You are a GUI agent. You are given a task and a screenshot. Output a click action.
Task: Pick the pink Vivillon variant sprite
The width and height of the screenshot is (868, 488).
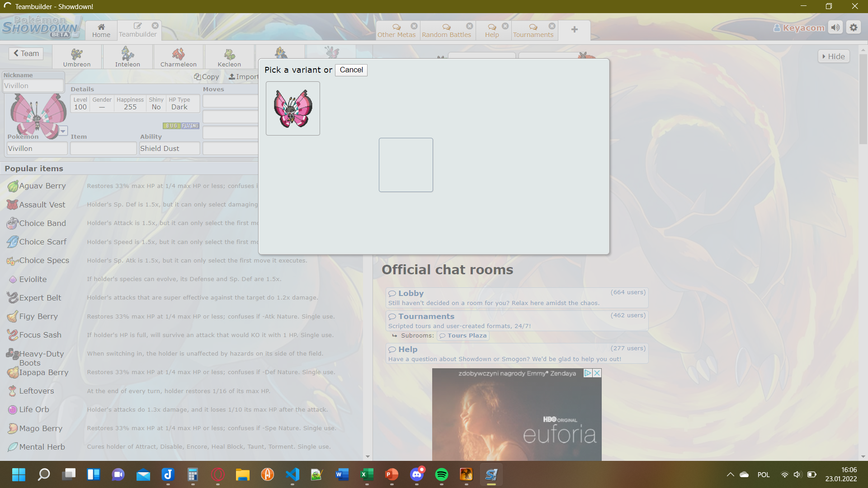(x=293, y=108)
